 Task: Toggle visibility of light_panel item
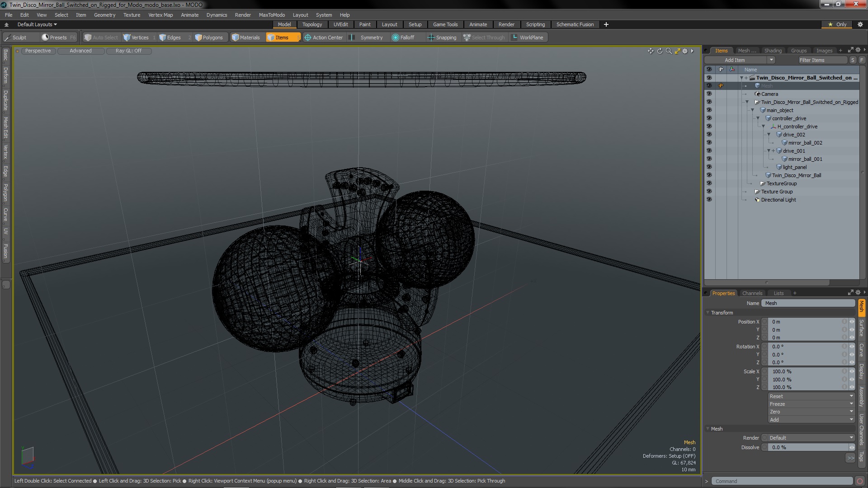click(x=709, y=167)
